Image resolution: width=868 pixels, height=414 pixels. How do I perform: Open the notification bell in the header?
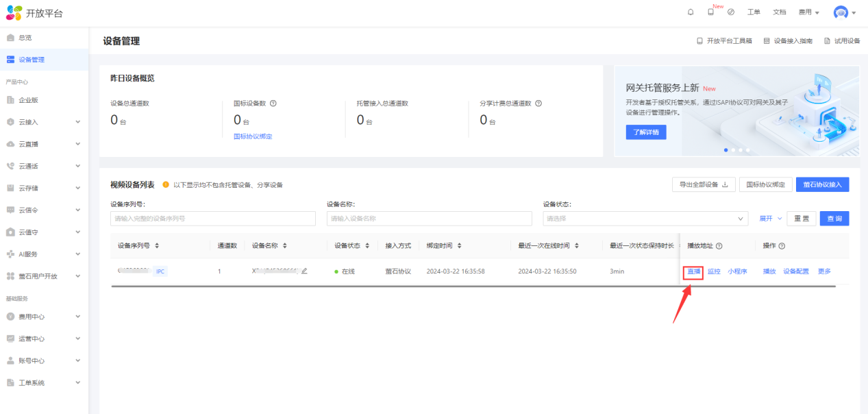click(691, 12)
